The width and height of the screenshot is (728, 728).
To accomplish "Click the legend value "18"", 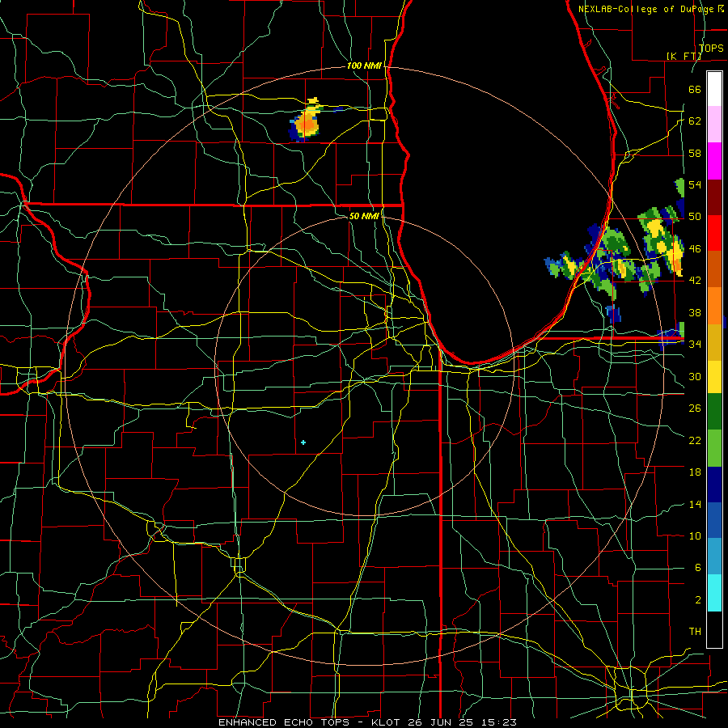I will pos(695,472).
